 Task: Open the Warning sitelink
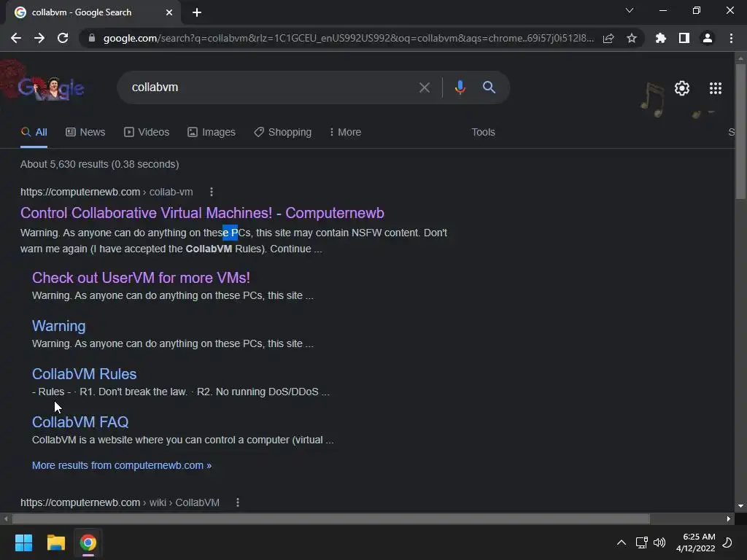tap(58, 326)
